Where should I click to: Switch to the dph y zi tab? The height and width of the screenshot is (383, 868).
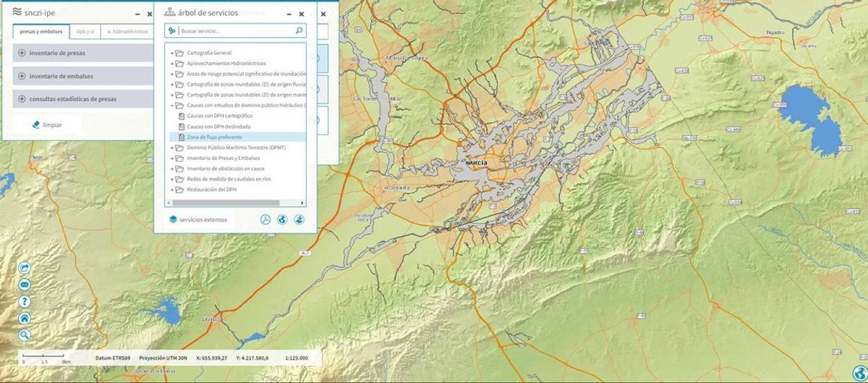[x=85, y=31]
